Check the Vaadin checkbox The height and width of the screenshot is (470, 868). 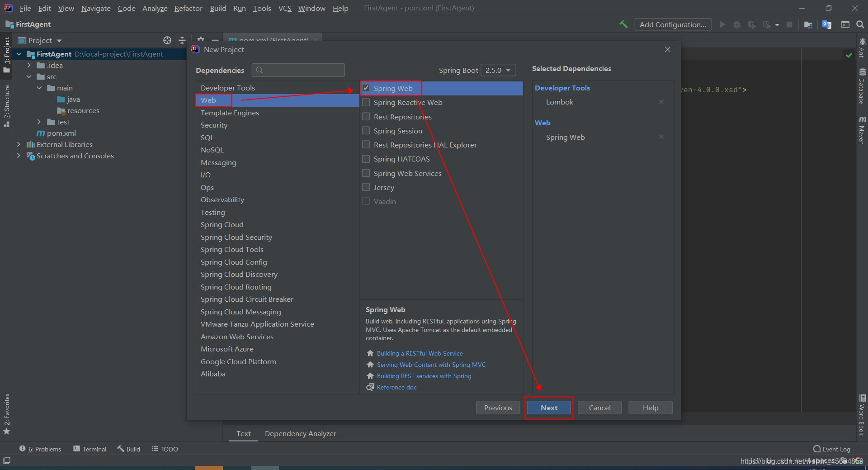click(366, 201)
